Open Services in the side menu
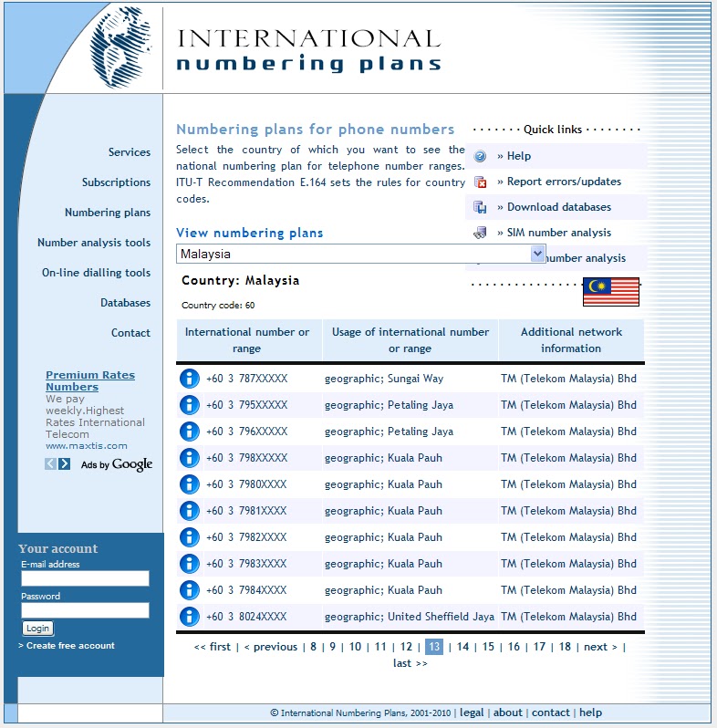 tap(130, 152)
